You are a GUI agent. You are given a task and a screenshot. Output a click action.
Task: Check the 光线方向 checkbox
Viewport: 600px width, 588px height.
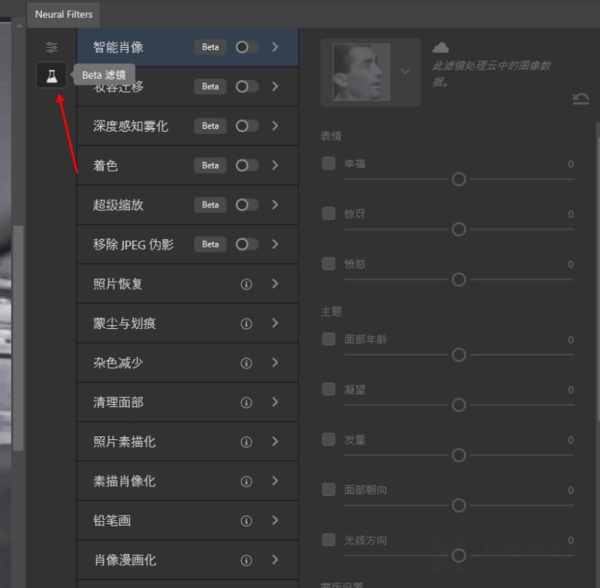tap(329, 540)
